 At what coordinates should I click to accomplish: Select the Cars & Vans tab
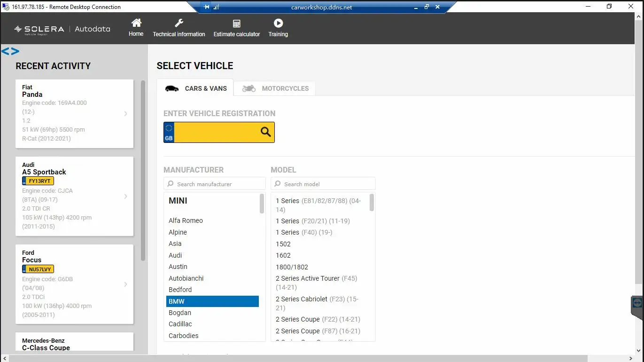pos(195,88)
